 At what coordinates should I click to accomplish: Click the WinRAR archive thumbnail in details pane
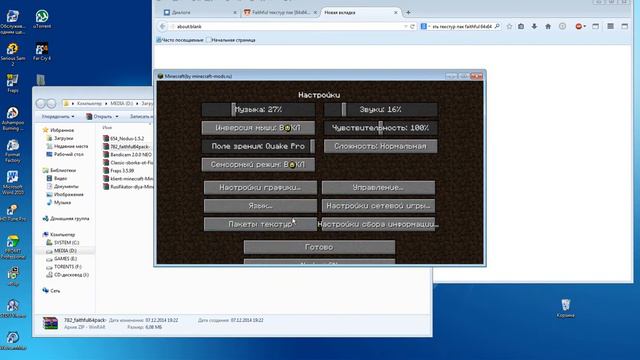coord(50,323)
